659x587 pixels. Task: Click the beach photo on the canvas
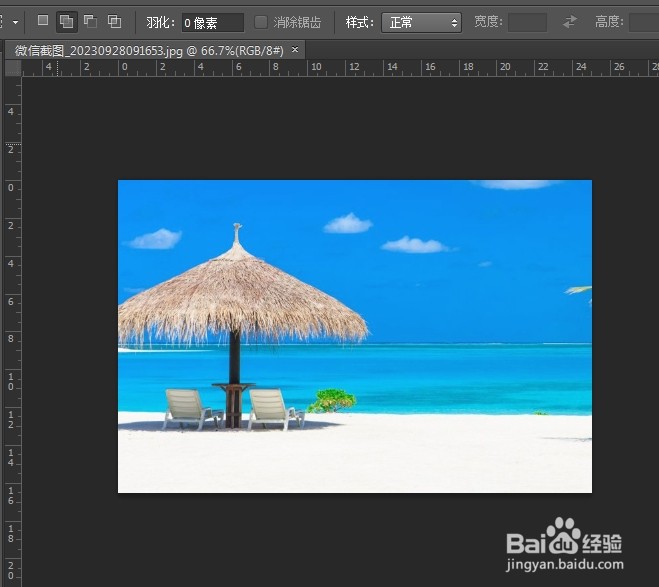click(x=355, y=336)
